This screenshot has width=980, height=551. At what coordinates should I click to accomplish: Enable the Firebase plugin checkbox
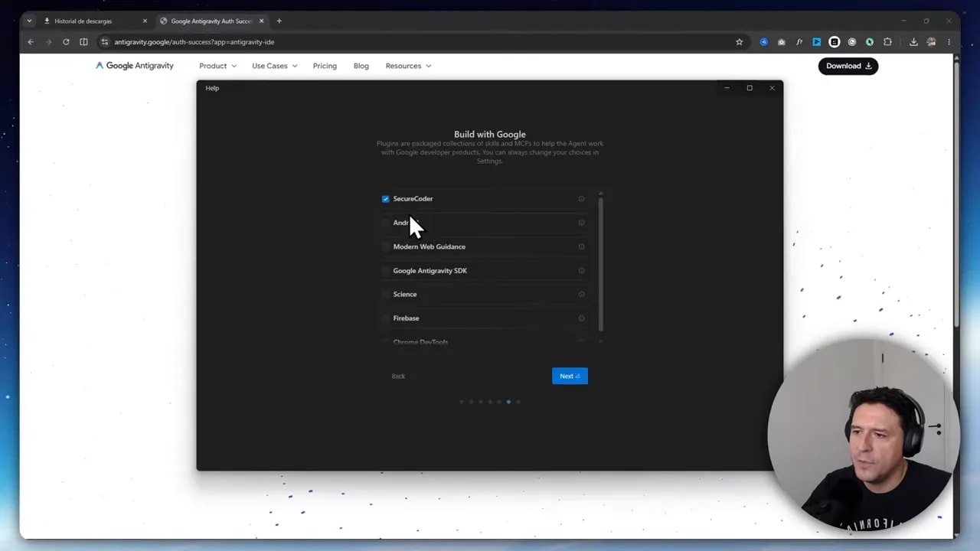click(385, 318)
